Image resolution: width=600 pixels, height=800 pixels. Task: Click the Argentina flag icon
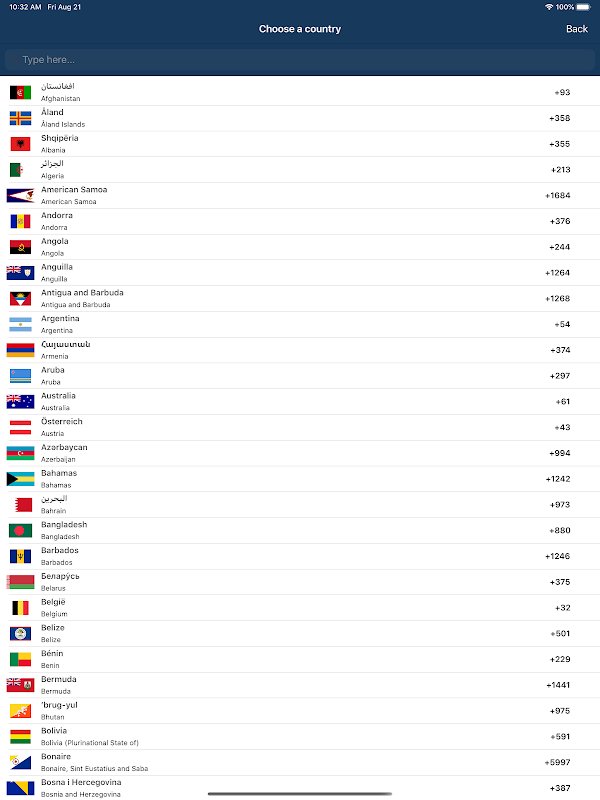(x=21, y=325)
